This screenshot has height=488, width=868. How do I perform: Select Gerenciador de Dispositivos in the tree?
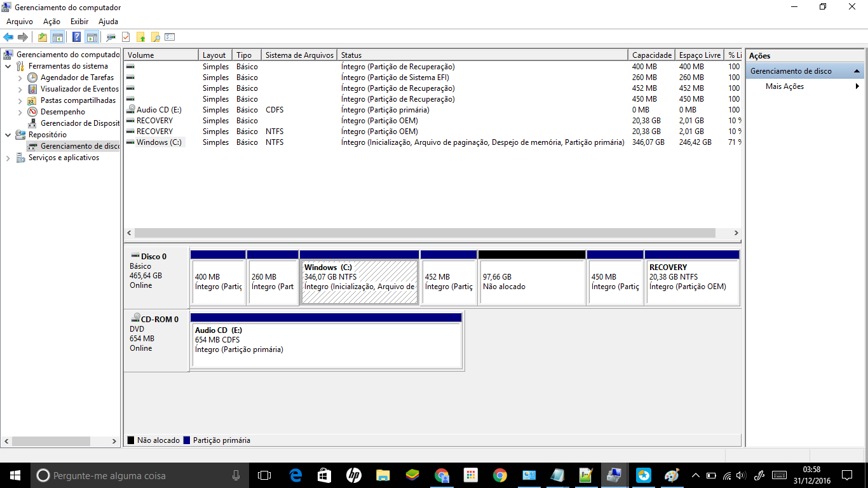coord(74,123)
